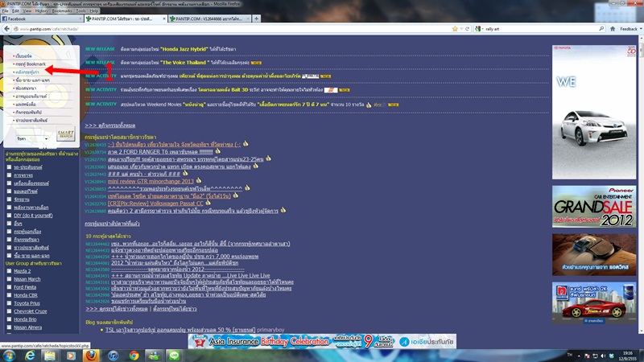Open search engine selector Google icon
644x362 pixels.
(477, 29)
